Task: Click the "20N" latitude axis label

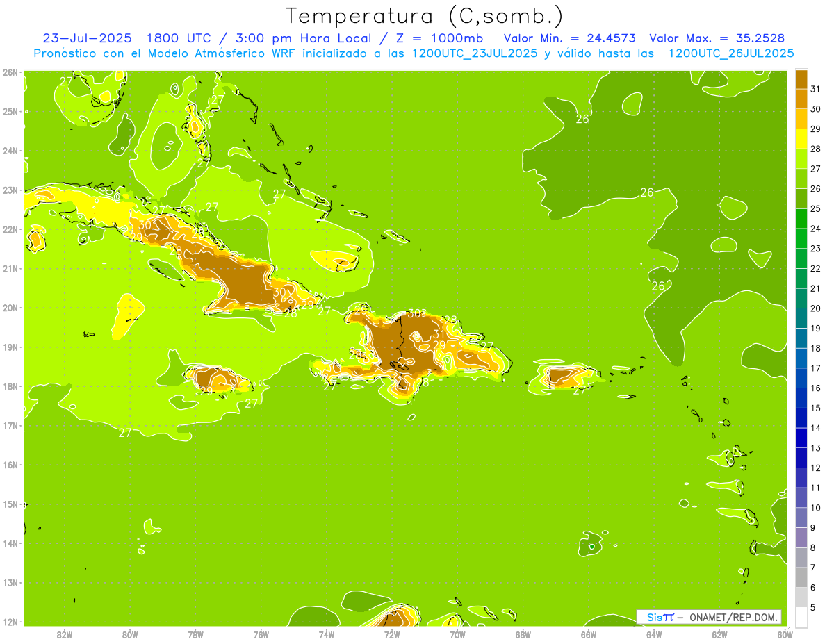Action: pyautogui.click(x=10, y=308)
